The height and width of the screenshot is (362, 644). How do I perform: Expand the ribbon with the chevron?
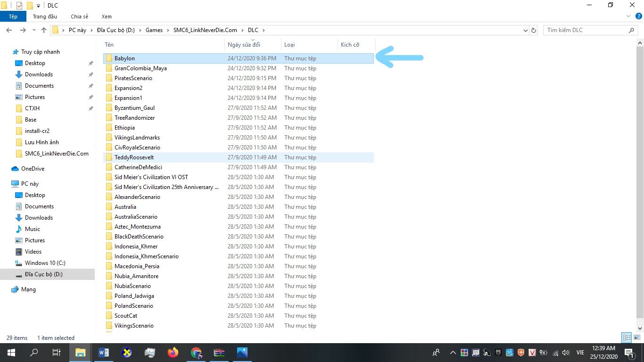point(628,16)
